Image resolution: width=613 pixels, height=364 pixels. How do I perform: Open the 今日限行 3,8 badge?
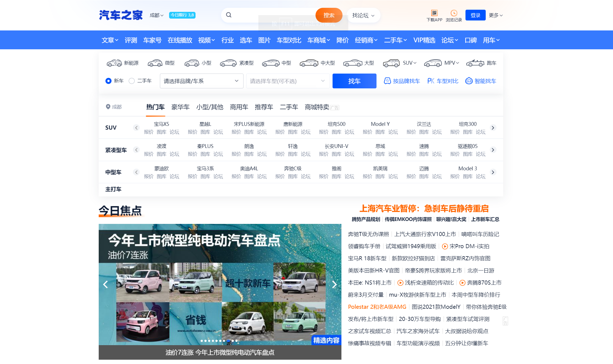(x=182, y=15)
